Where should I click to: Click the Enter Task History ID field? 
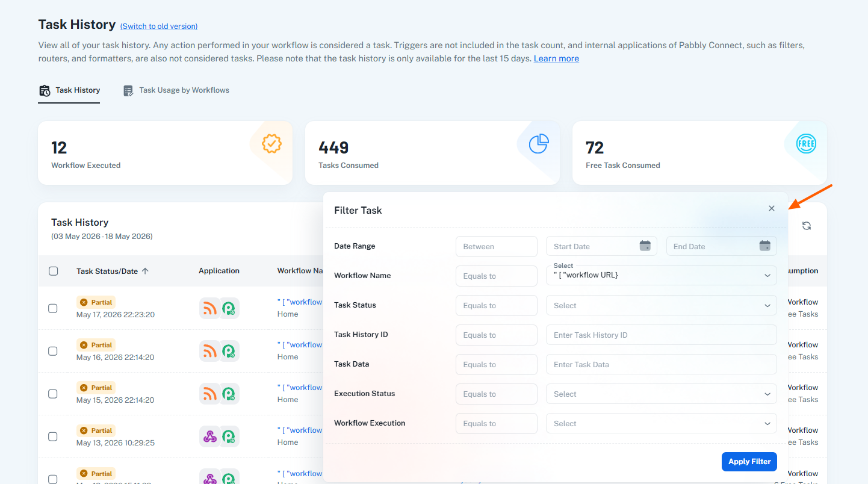coord(662,335)
